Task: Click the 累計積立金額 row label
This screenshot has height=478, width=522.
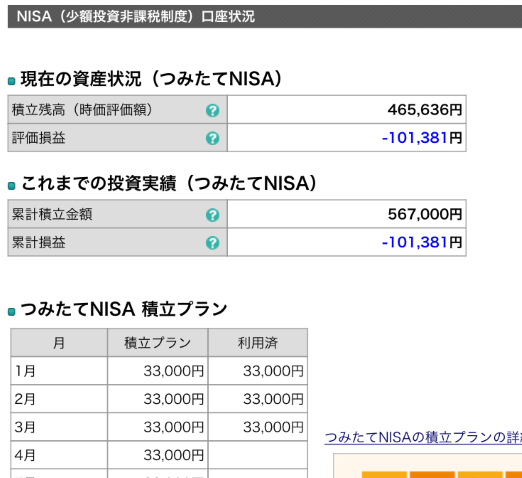Action: tap(52, 214)
